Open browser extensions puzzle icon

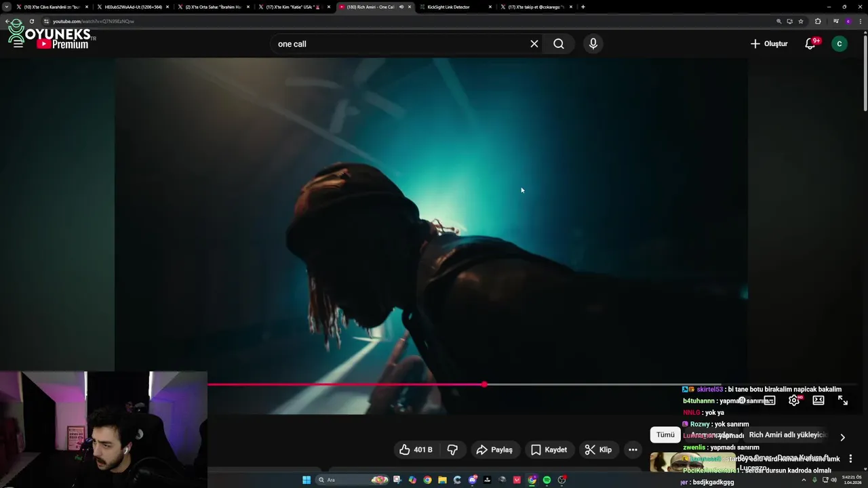pyautogui.click(x=818, y=21)
